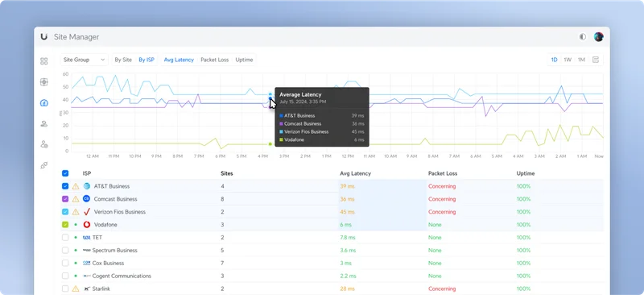The height and width of the screenshot is (295, 644).
Task: Click Cox Business sites count 7
Action: click(x=222, y=263)
